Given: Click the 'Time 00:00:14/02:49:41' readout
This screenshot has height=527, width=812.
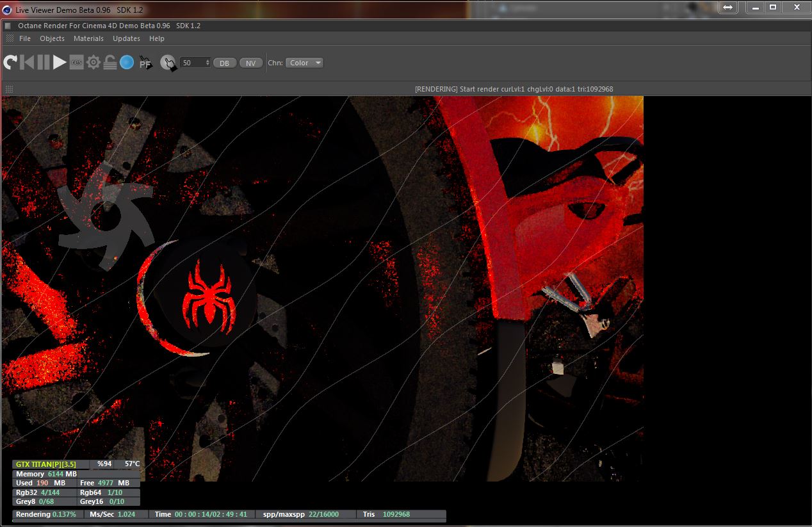Looking at the screenshot, I should pyautogui.click(x=201, y=514).
